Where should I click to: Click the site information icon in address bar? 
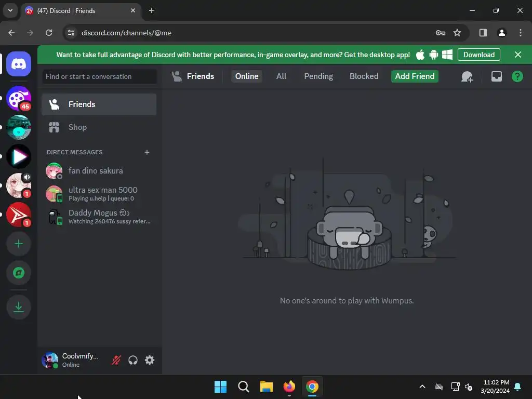click(71, 33)
